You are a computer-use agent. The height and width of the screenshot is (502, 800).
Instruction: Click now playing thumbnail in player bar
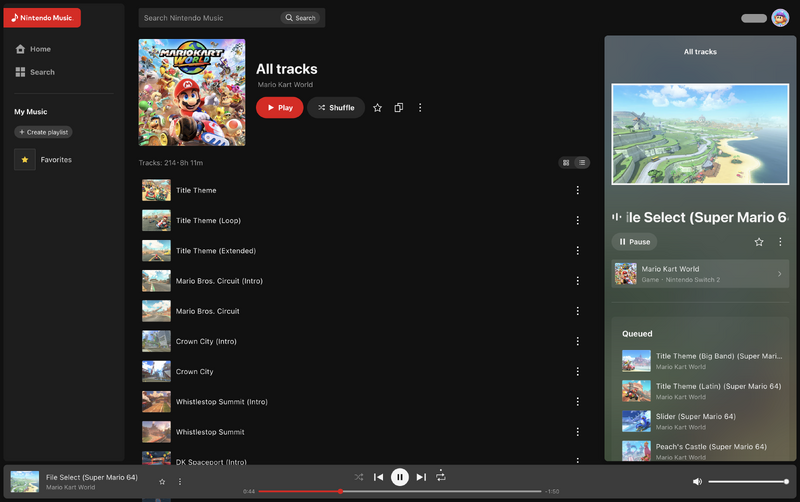pyautogui.click(x=24, y=482)
